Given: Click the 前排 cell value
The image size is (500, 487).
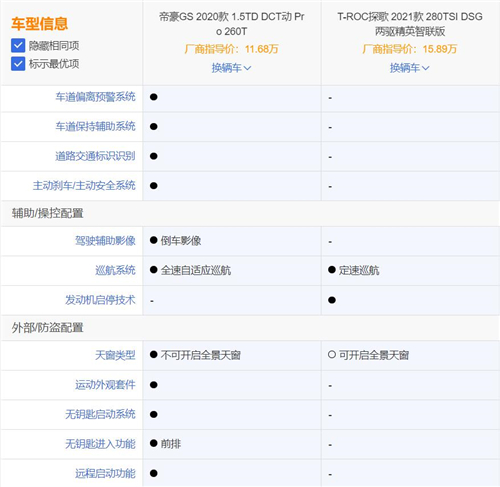Looking at the screenshot, I should click(x=171, y=444).
